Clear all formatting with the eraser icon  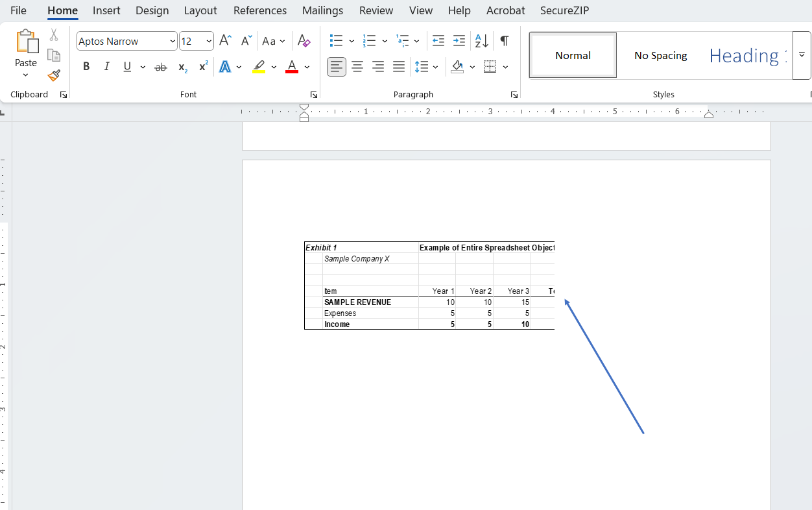point(304,41)
